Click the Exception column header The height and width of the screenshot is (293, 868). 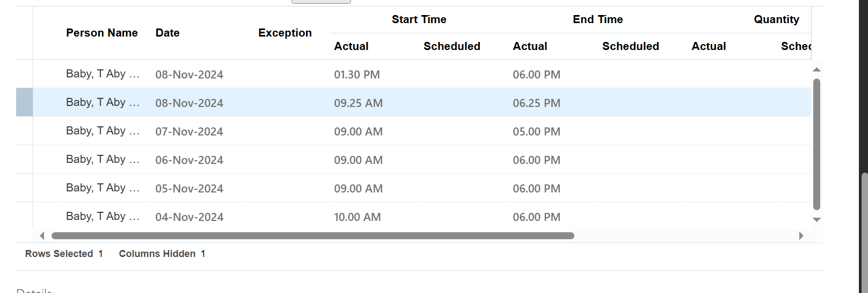[x=285, y=33]
